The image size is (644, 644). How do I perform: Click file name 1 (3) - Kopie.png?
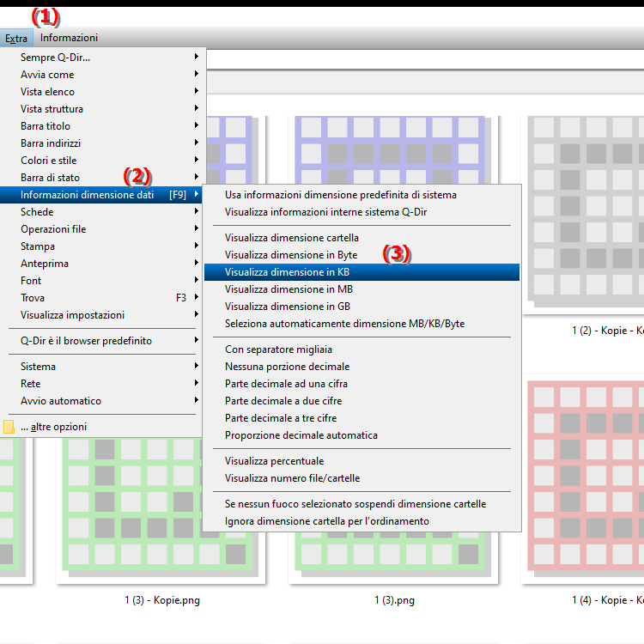tap(162, 600)
